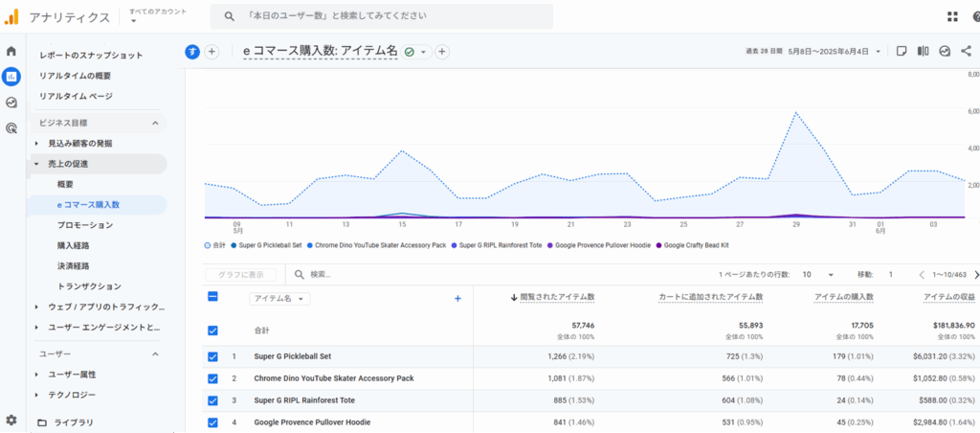Image resolution: width=980 pixels, height=433 pixels.
Task: Share this report icon
Action: tap(967, 52)
